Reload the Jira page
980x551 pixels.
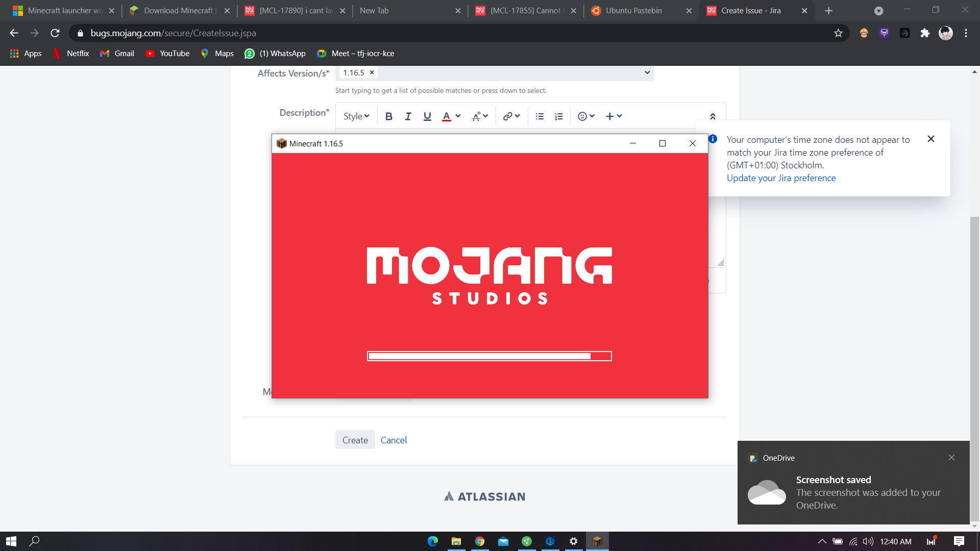click(x=55, y=33)
